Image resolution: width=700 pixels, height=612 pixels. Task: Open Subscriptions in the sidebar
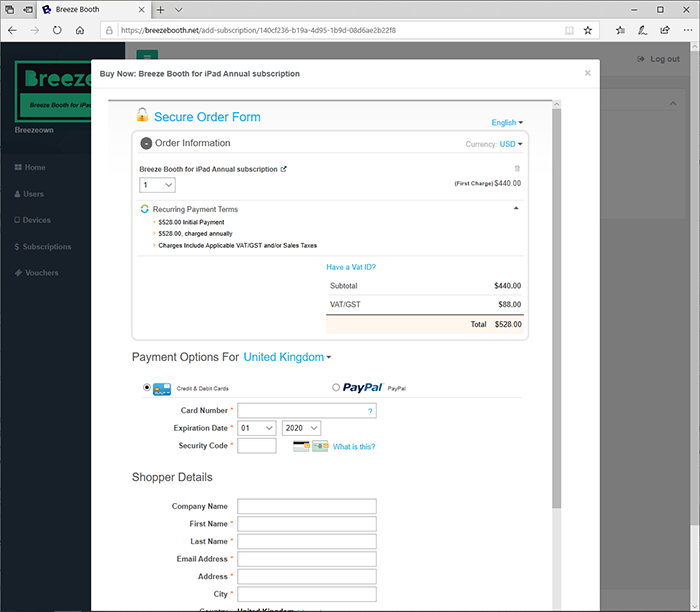[x=42, y=247]
